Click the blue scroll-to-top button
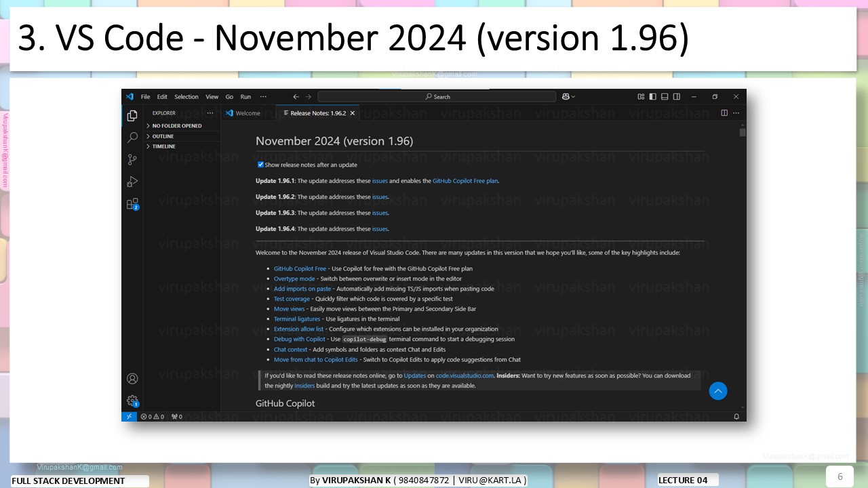868x488 pixels. 718,391
